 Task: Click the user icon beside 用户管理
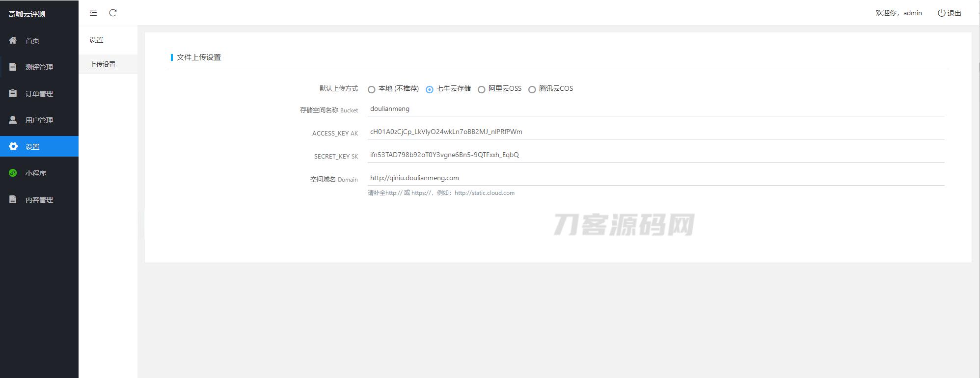pyautogui.click(x=13, y=120)
